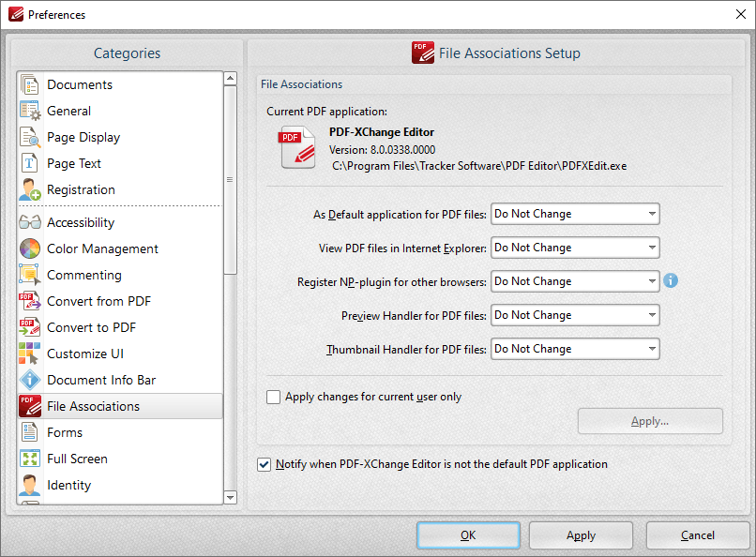756x557 pixels.
Task: Click the Convert to PDF icon
Action: 30,327
